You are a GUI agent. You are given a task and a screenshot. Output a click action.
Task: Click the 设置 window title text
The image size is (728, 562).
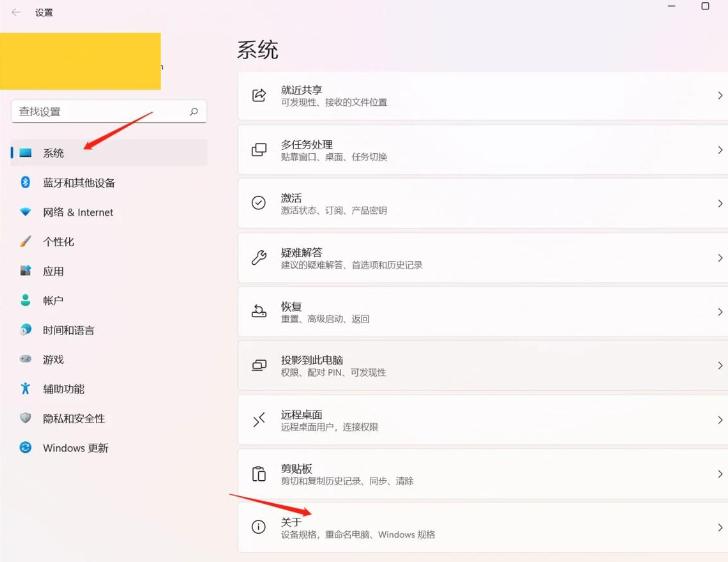[x=44, y=13]
